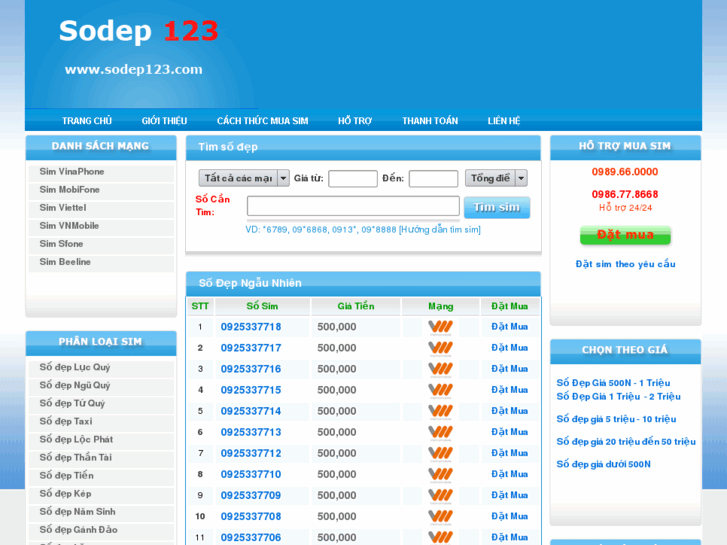The image size is (727, 545).
Task: Click 'Đặt Mua' for sim 0925337714
Action: pyautogui.click(x=510, y=411)
